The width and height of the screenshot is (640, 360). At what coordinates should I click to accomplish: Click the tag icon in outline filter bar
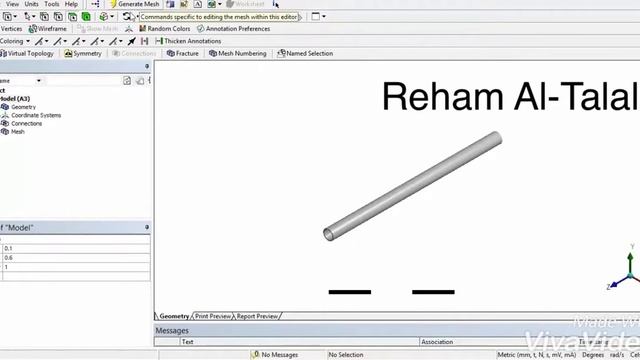pyautogui.click(x=140, y=81)
